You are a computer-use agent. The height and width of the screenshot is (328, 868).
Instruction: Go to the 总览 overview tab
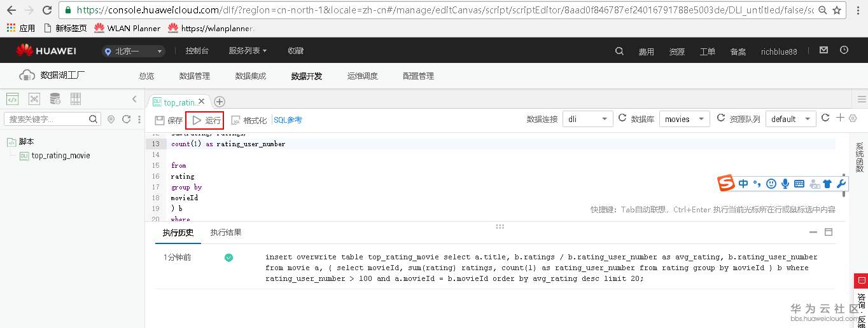(146, 76)
